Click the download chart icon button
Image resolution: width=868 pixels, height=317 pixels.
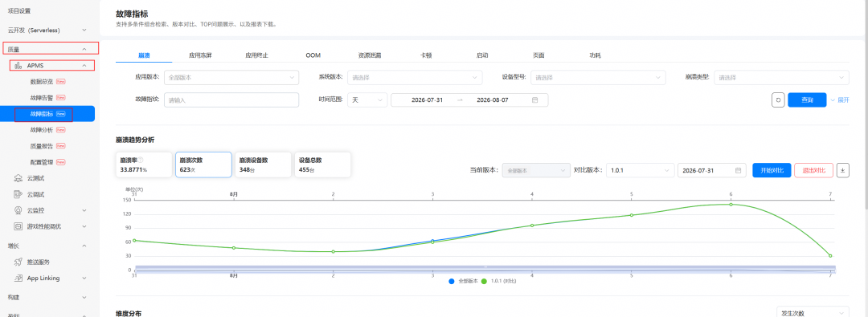point(842,170)
